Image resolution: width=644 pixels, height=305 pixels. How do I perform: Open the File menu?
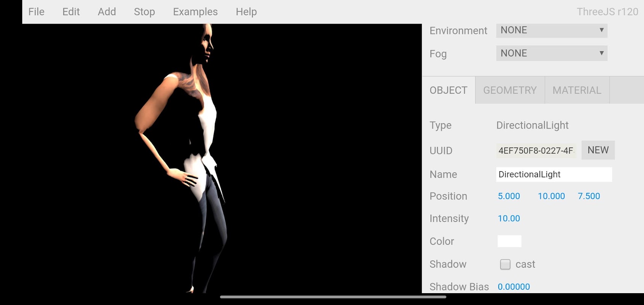coord(36,12)
